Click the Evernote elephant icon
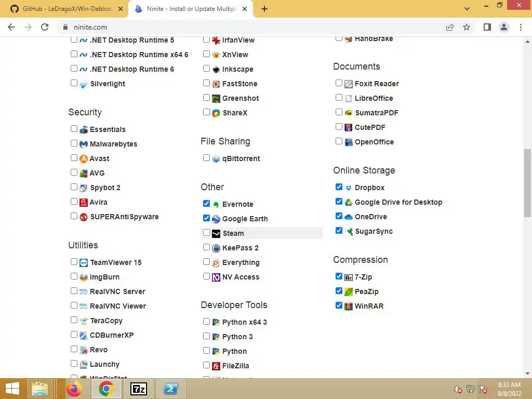This screenshot has height=399, width=532. tap(216, 205)
